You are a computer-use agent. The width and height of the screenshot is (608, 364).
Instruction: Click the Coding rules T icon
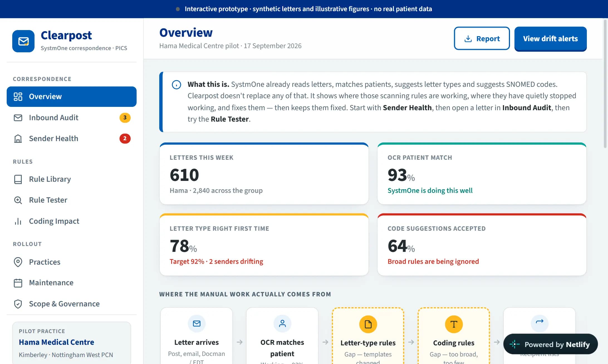tap(454, 324)
